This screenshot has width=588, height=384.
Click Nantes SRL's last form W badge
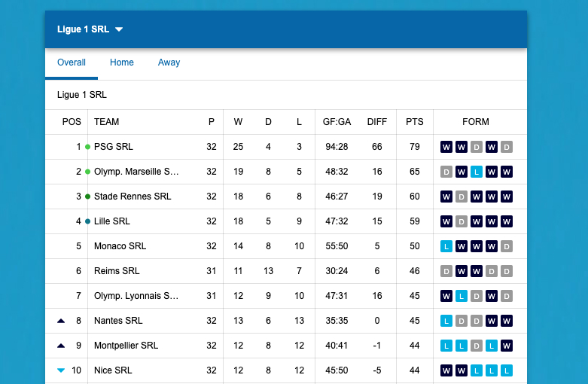[x=506, y=321]
